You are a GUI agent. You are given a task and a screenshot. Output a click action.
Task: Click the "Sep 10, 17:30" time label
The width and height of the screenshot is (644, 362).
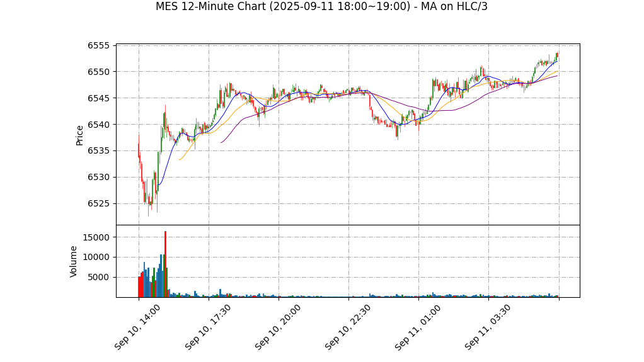point(207,327)
